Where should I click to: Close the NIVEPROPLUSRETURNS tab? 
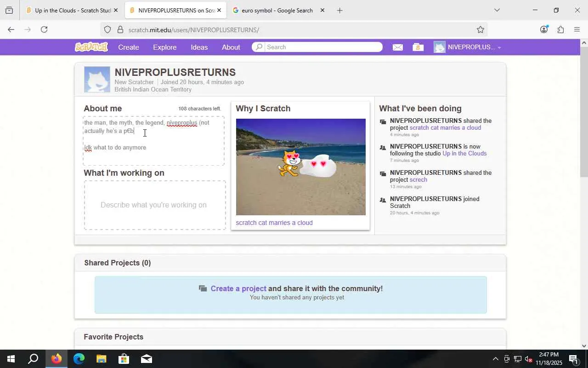click(x=219, y=10)
